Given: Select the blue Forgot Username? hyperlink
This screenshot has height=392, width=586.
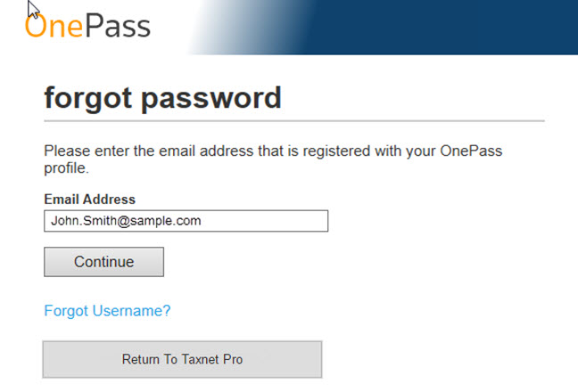Looking at the screenshot, I should pyautogui.click(x=107, y=311).
